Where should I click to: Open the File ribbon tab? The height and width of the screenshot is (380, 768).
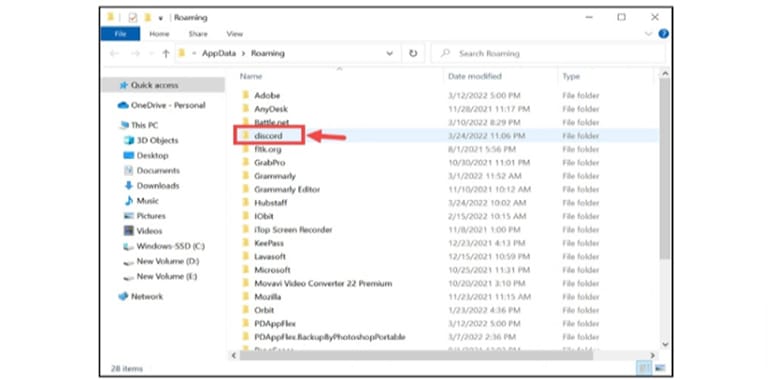pyautogui.click(x=120, y=34)
